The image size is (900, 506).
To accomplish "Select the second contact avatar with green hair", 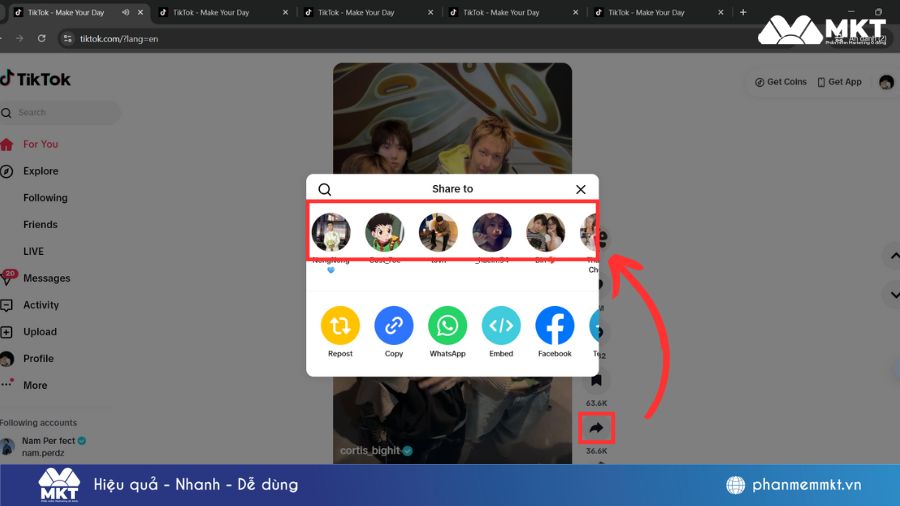I will [384, 232].
